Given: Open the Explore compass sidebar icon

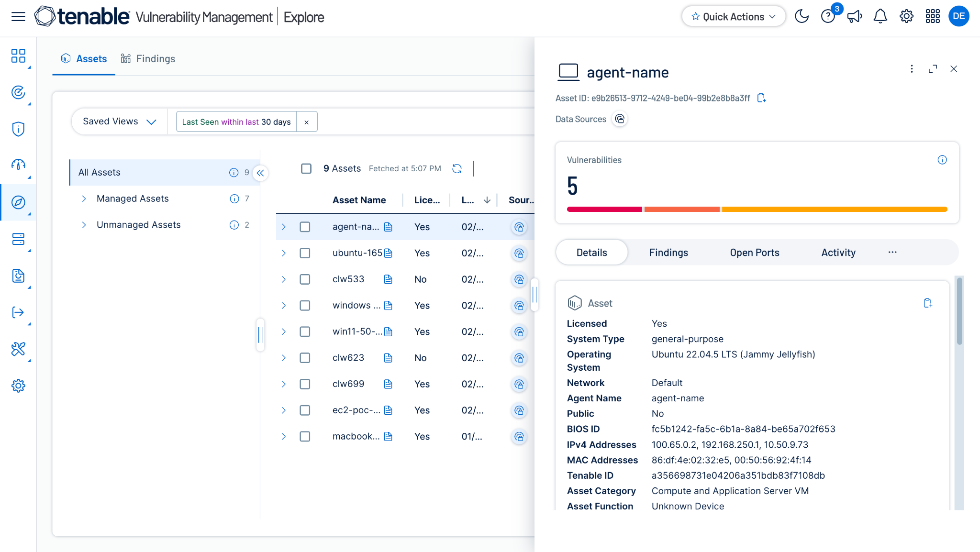Looking at the screenshot, I should click(x=18, y=202).
